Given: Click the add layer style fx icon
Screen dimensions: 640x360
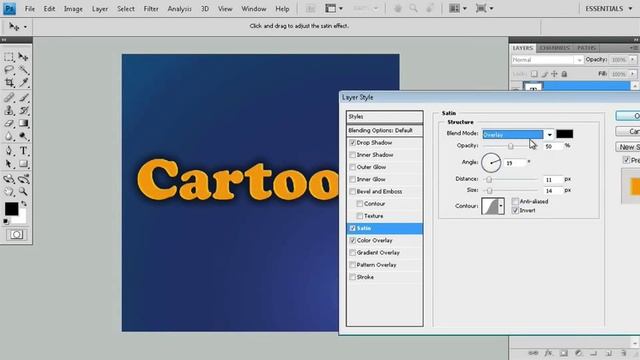Looking at the screenshot, I should click(548, 353).
